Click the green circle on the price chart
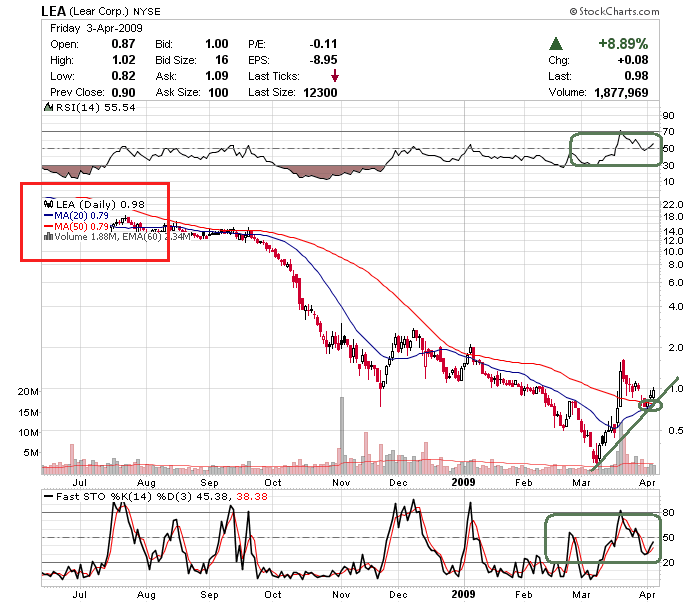This screenshot has height=603, width=700. pos(651,404)
